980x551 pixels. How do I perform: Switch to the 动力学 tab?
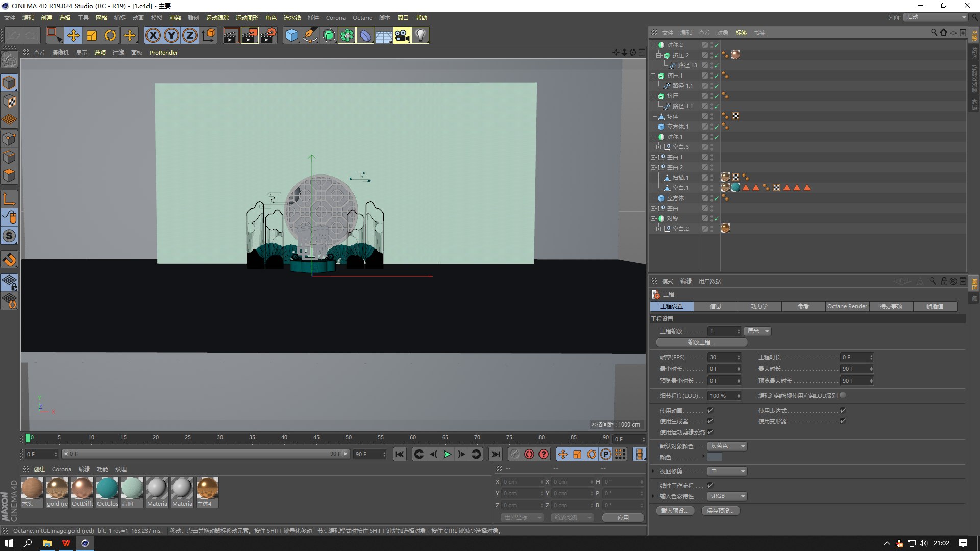coord(759,306)
